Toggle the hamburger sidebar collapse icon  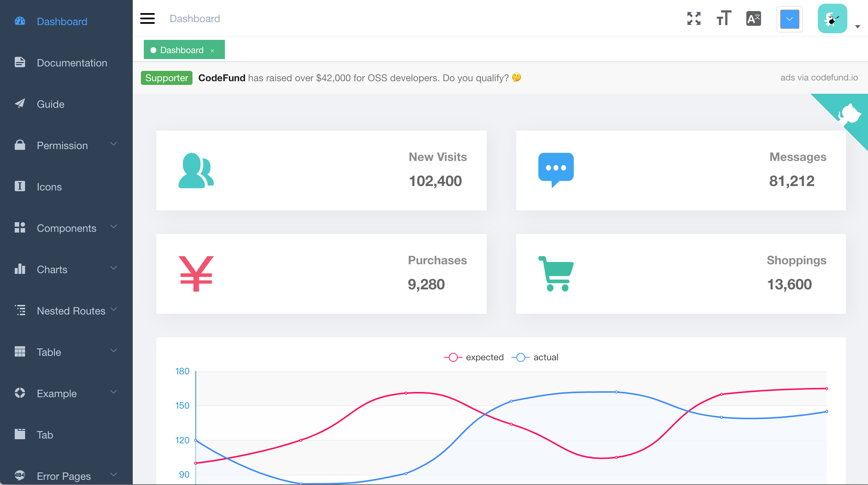pyautogui.click(x=147, y=18)
